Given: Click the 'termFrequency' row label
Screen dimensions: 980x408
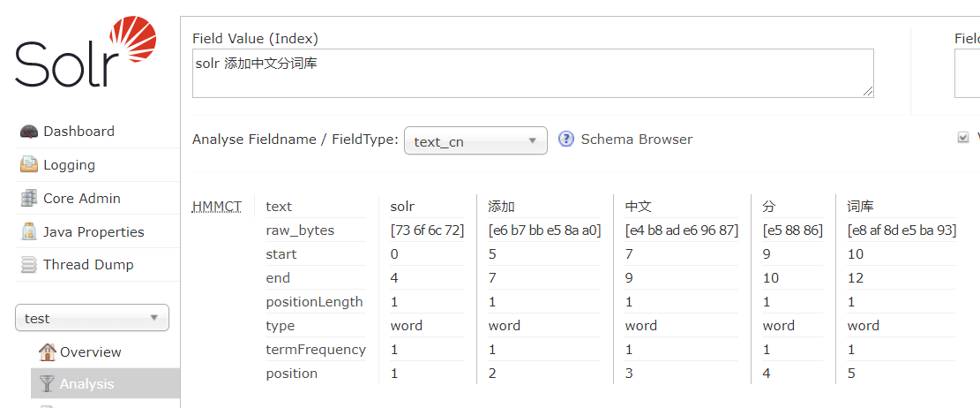Looking at the screenshot, I should click(316, 349).
